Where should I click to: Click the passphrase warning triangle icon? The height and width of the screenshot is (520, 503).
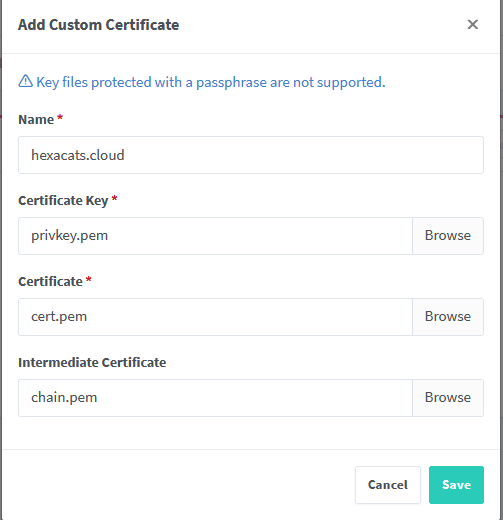tap(25, 81)
